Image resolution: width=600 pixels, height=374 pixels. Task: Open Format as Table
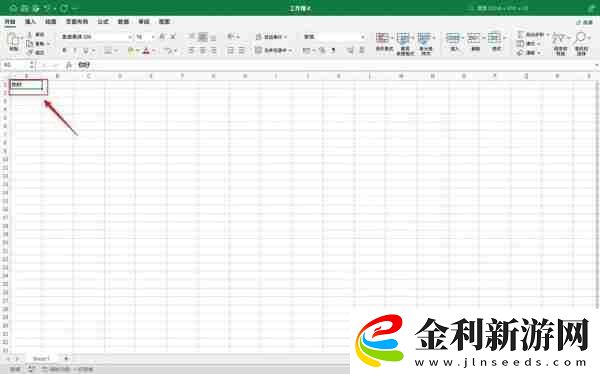click(x=405, y=44)
